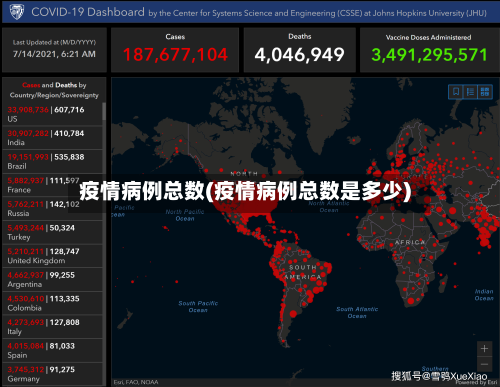500x387 pixels.
Task: Zoom in with the map plus button
Action: 484,349
